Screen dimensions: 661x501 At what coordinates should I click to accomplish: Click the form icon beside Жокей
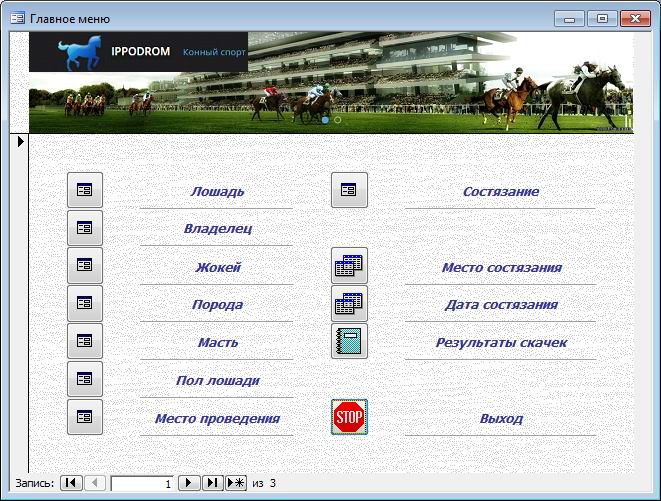pos(85,265)
